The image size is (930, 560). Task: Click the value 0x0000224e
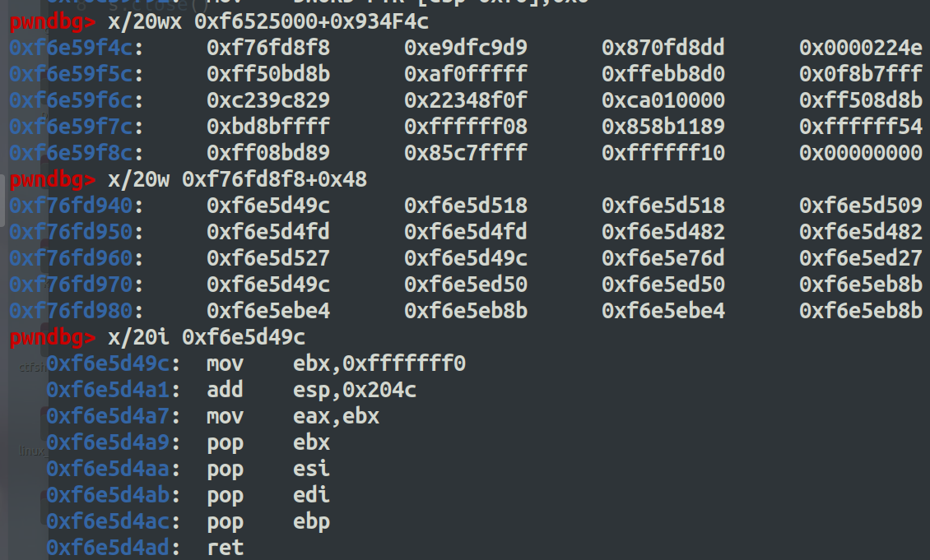point(860,48)
